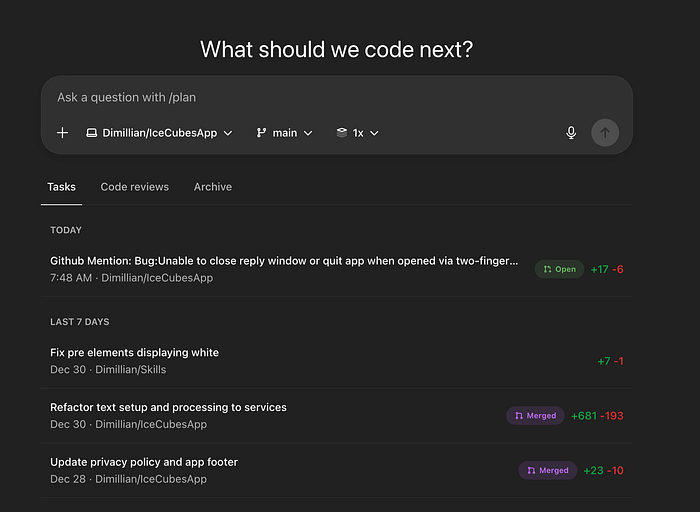Viewport: 700px width, 512px height.
Task: Open the Fix pre elements displaying white task
Action: [337, 361]
